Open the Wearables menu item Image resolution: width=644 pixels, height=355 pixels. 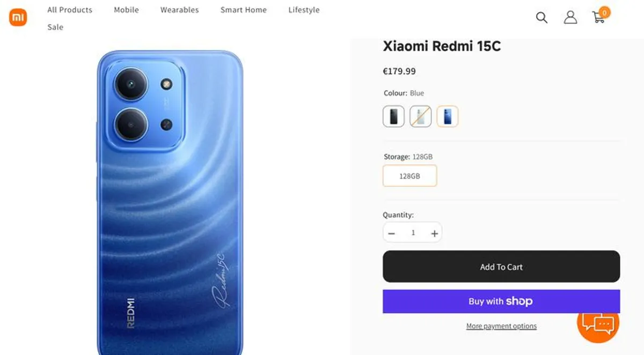point(179,10)
